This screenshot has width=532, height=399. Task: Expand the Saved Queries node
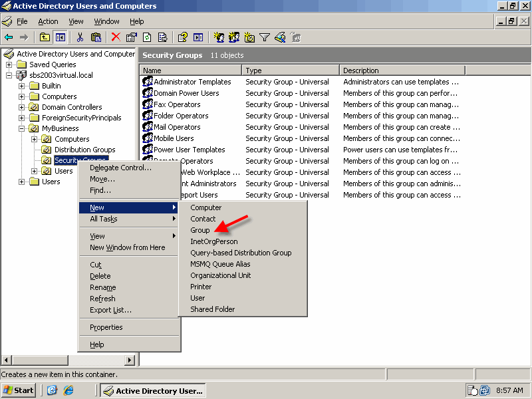9,65
